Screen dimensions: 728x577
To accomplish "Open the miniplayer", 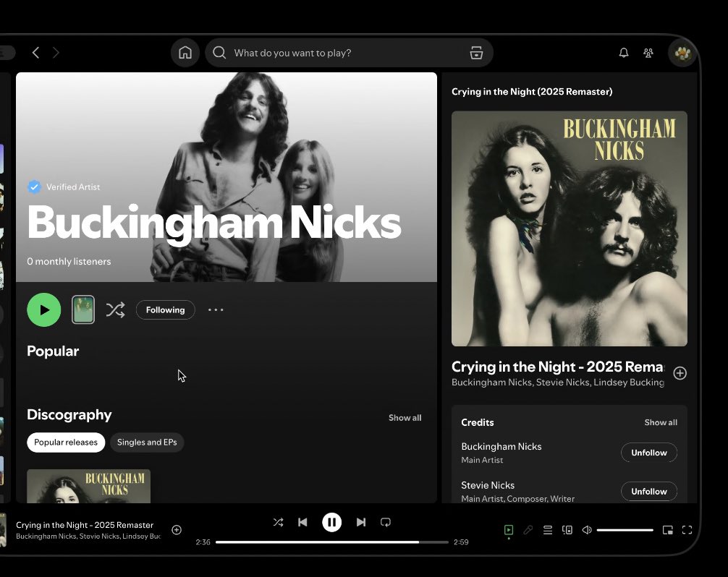I will tap(668, 530).
